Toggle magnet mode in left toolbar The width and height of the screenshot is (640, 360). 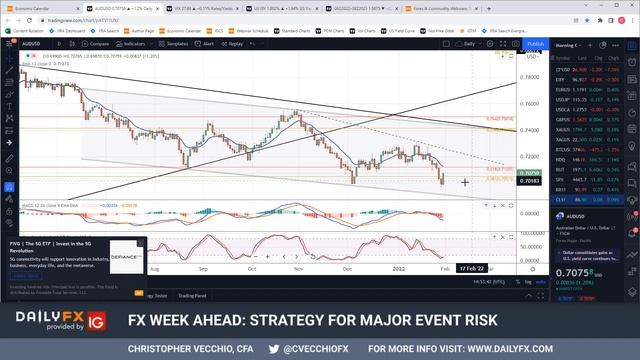pyautogui.click(x=9, y=187)
